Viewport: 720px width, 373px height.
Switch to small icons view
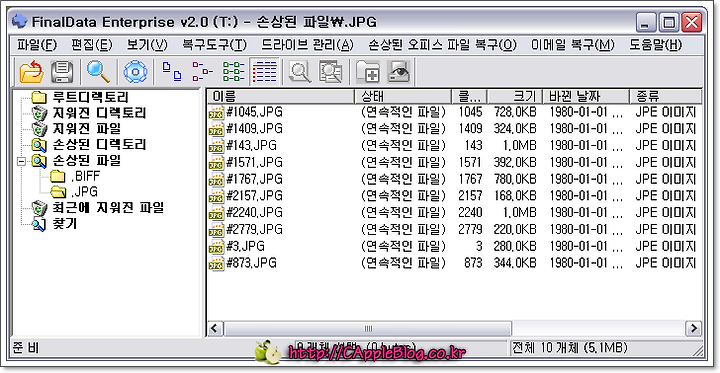(202, 72)
